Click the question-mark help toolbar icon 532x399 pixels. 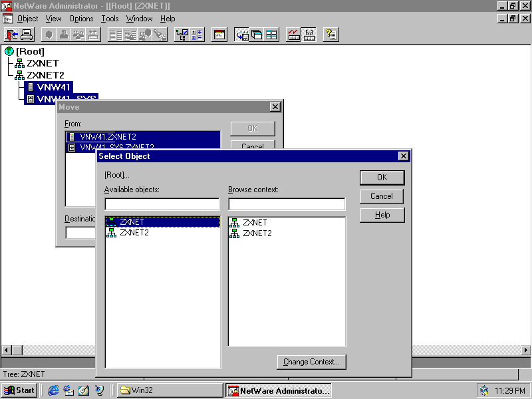pyautogui.click(x=331, y=35)
